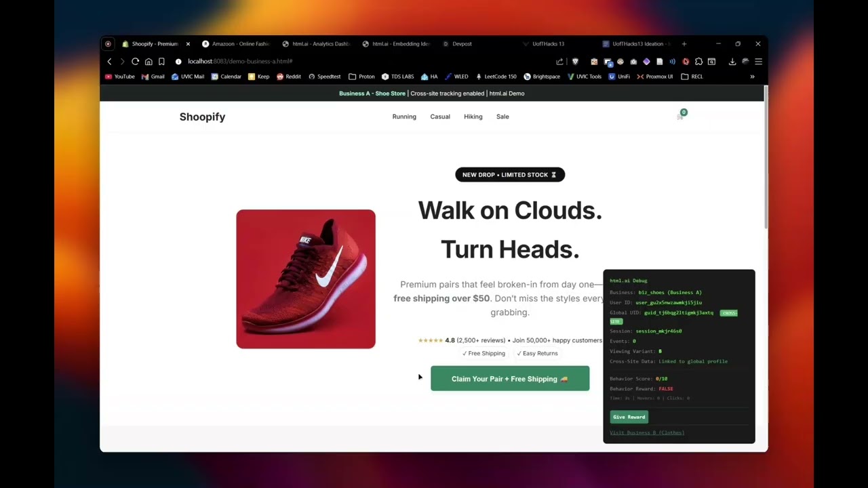868x488 pixels.
Task: Switch to html.ai Embedding tab
Action: pos(396,44)
